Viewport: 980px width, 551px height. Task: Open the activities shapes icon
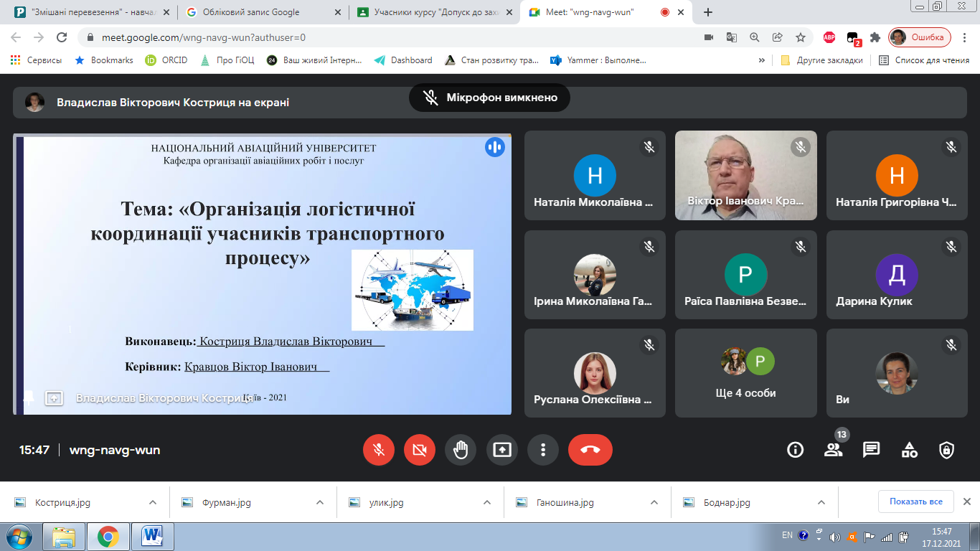pos(909,450)
